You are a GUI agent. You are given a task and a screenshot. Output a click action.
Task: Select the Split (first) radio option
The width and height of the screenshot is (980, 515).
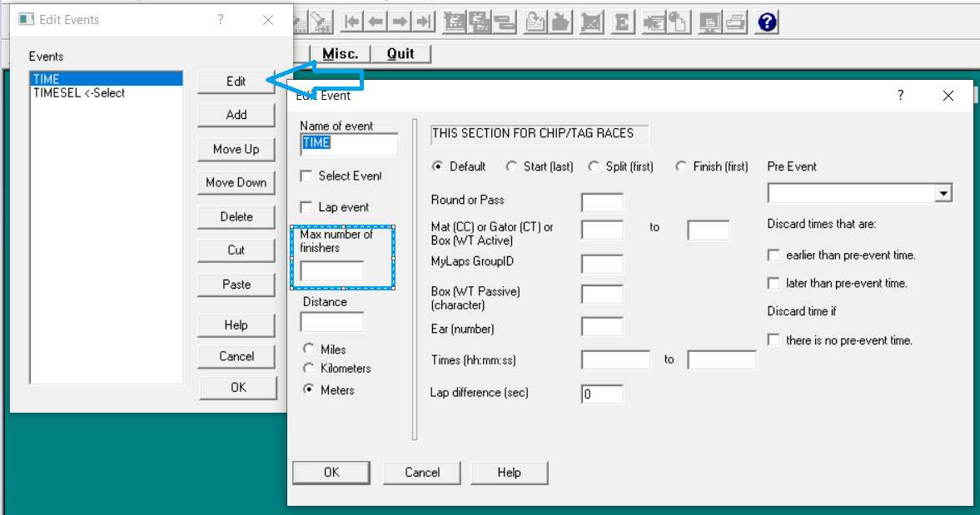(594, 166)
